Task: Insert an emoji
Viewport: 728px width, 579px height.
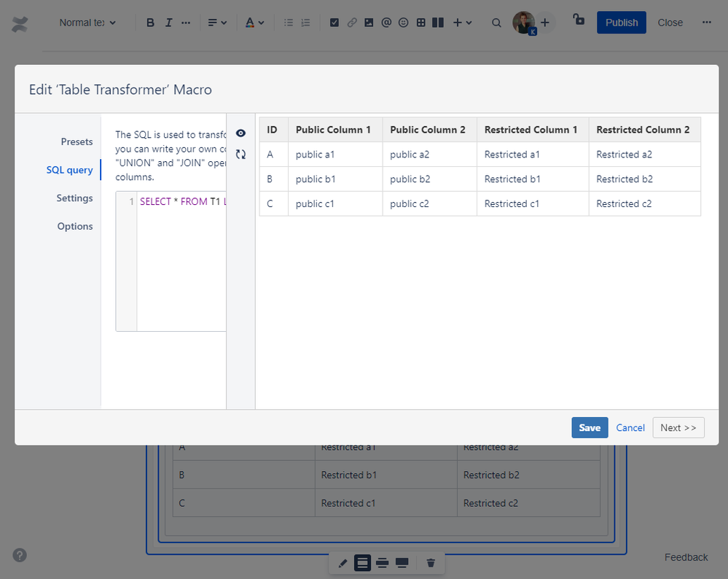Action: click(403, 23)
